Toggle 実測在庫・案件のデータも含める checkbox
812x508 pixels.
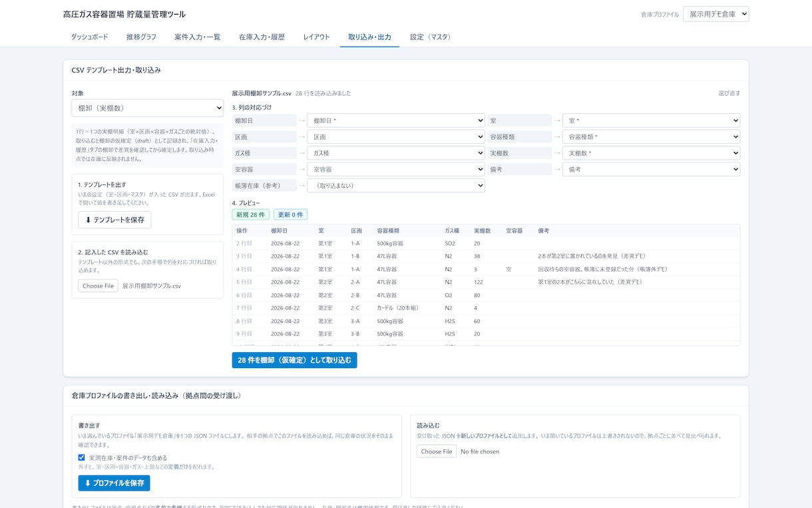[81, 458]
